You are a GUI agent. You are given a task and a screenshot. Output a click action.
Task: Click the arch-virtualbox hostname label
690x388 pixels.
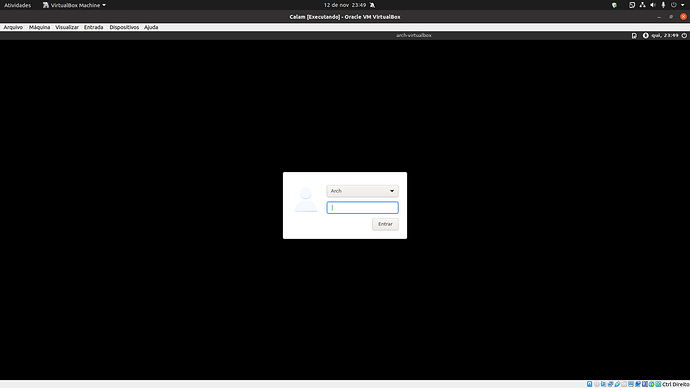pos(414,35)
